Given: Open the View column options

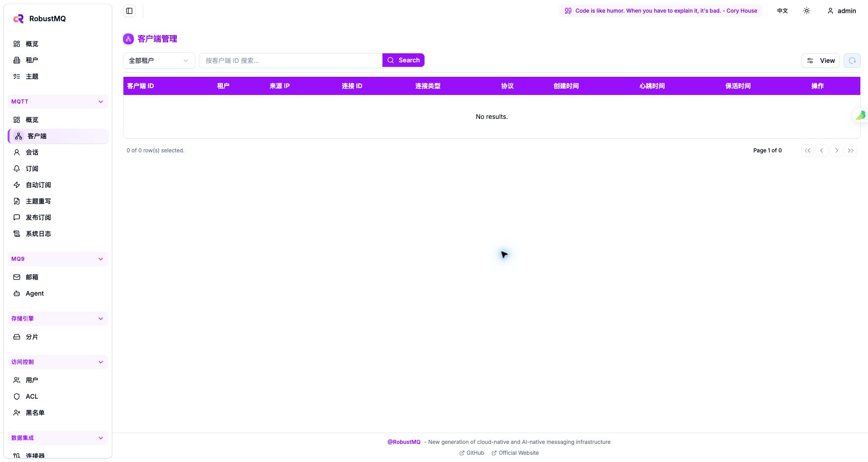Looking at the screenshot, I should point(821,61).
